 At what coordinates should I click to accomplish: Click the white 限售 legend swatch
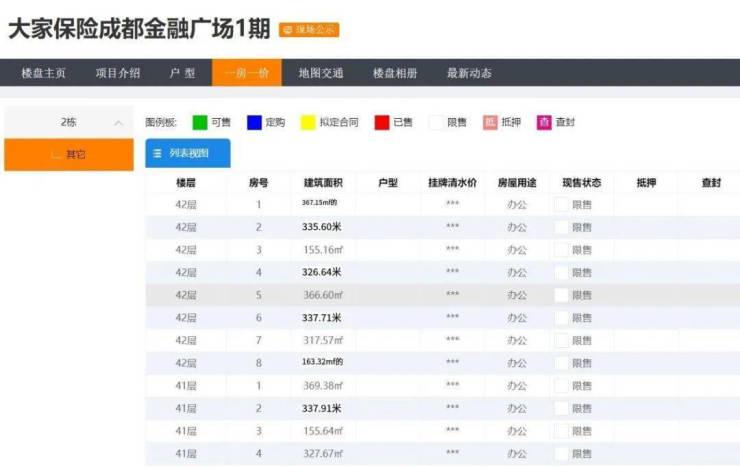click(436, 123)
